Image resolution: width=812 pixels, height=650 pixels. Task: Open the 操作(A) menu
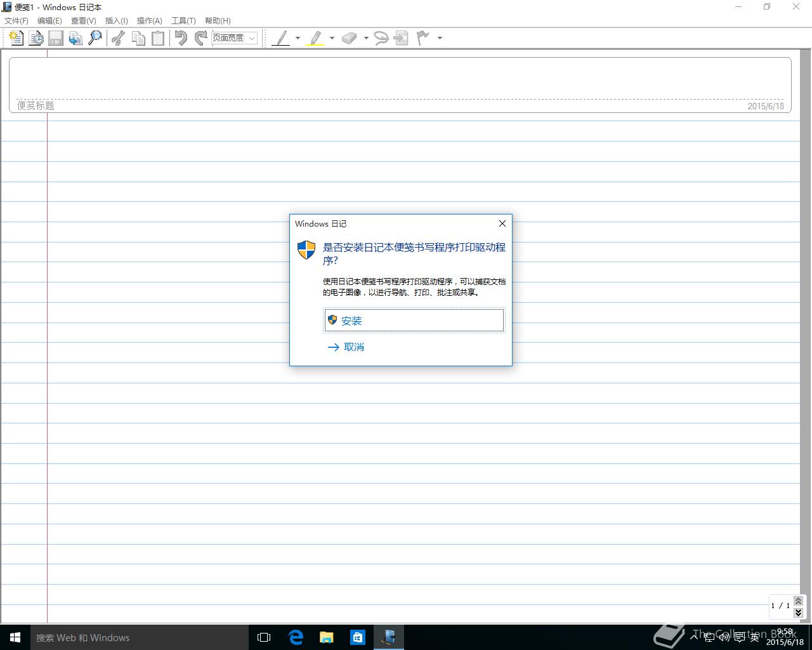150,21
